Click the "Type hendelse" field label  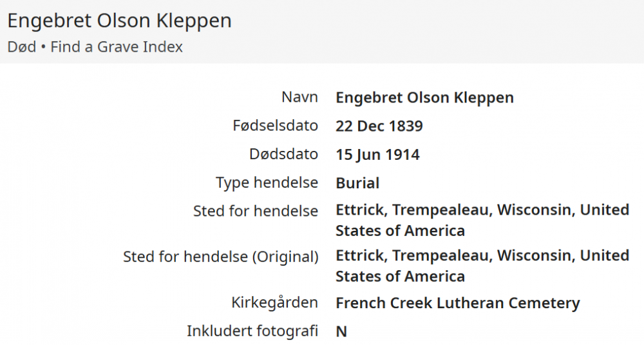click(267, 182)
